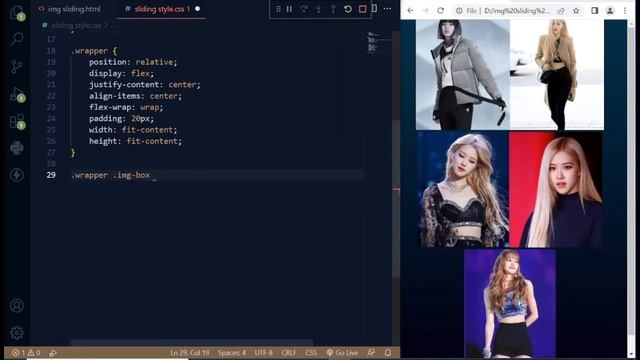This screenshot has height=360, width=640.
Task: Open editor More Actions ellipsis menu
Action: pyautogui.click(x=387, y=9)
